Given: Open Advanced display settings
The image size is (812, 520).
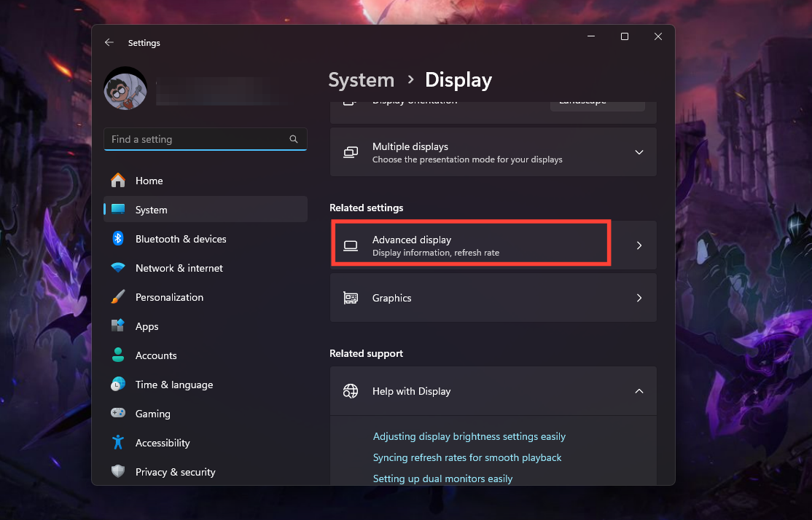Looking at the screenshot, I should pyautogui.click(x=493, y=245).
